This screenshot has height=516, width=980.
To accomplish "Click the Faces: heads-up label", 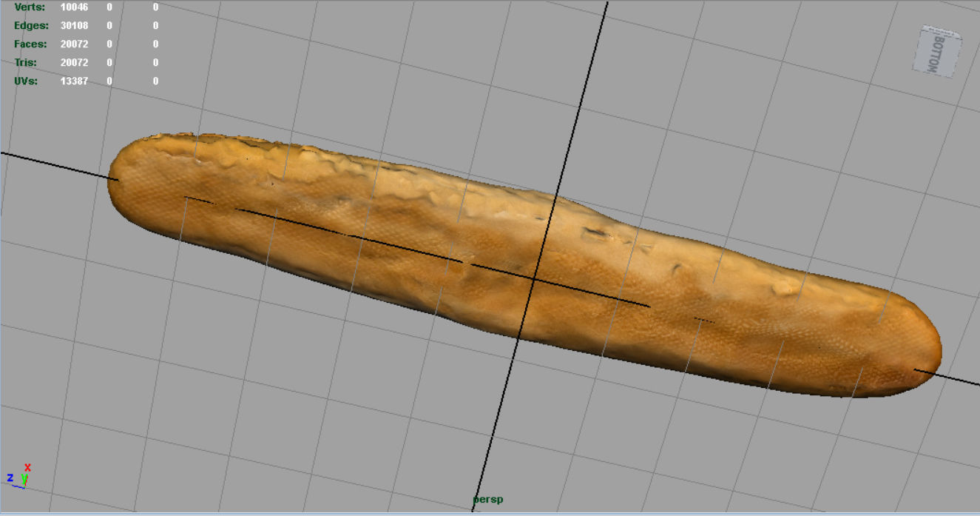I will 30,44.
